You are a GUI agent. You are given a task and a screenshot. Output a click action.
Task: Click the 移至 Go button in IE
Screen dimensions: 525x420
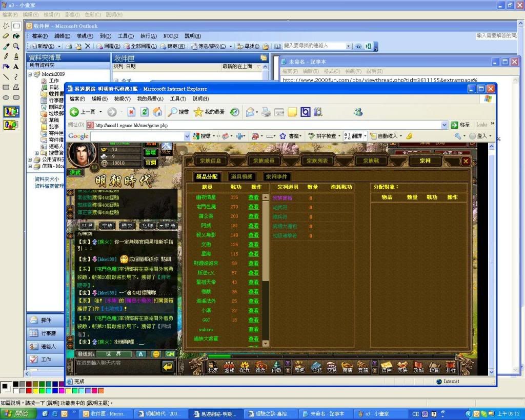point(460,125)
